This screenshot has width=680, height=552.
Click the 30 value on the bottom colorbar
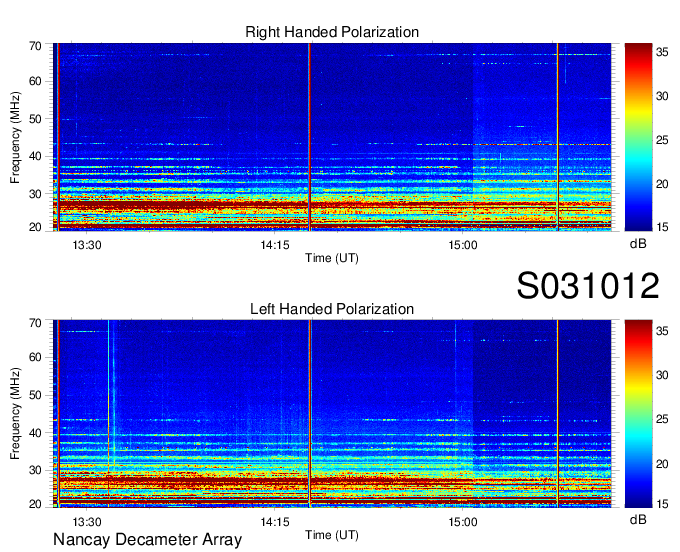[662, 375]
